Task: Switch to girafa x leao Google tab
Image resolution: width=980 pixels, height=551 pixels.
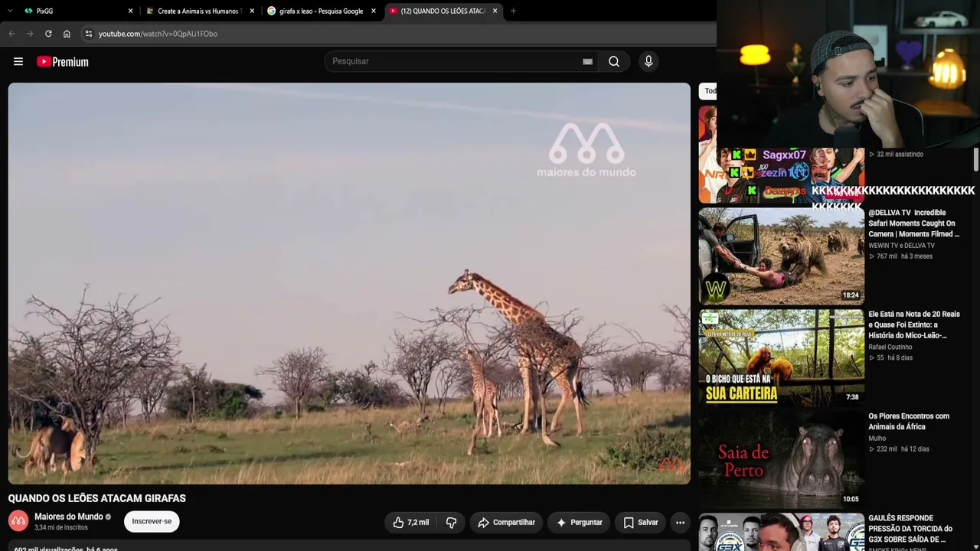Action: [x=321, y=11]
